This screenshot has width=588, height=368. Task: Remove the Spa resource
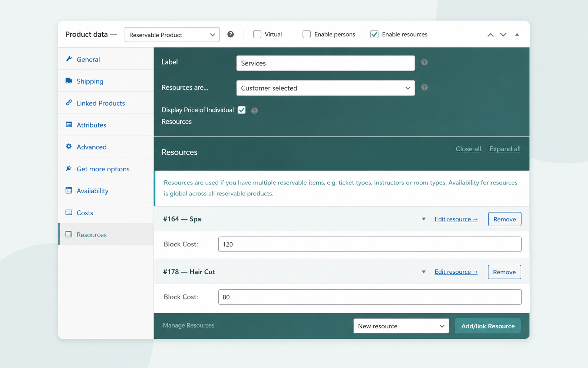[505, 219]
